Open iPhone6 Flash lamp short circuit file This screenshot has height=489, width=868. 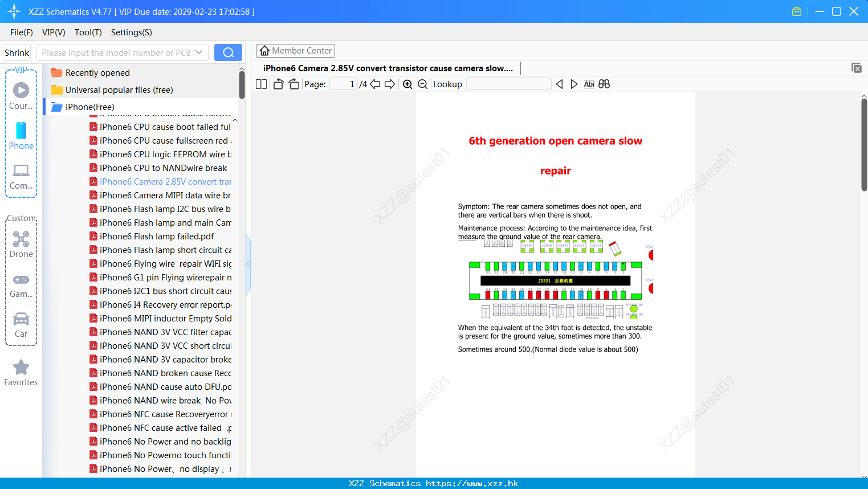pos(160,250)
